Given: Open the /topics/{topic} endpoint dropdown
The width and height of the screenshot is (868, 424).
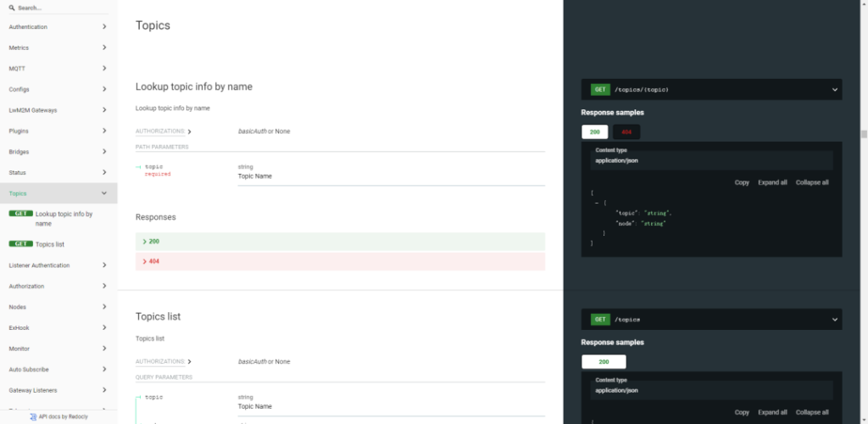Looking at the screenshot, I should 835,89.
